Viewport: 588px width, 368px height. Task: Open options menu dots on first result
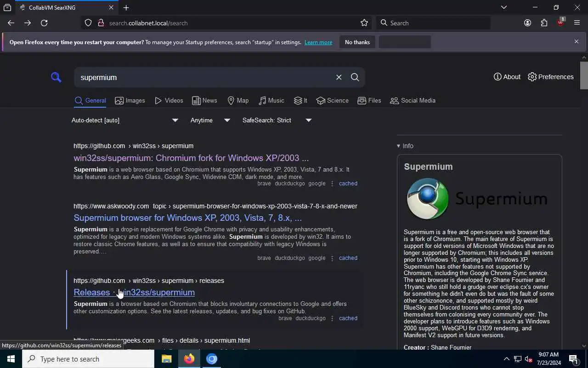pyautogui.click(x=332, y=183)
